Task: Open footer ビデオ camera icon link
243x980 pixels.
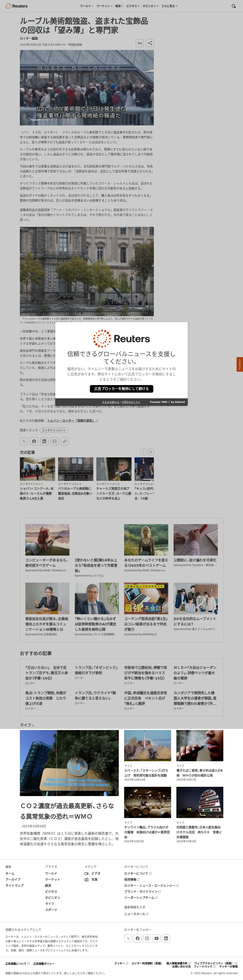Action: pos(92,873)
